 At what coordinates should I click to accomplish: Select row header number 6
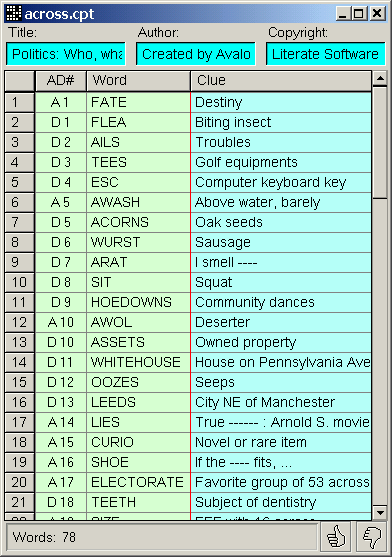(x=20, y=202)
